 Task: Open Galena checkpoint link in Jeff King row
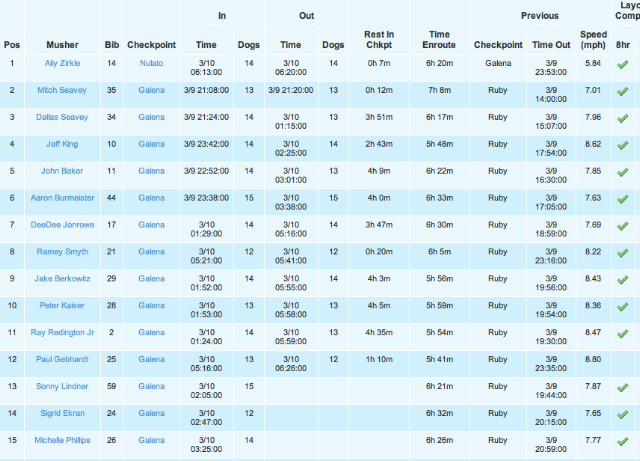[151, 144]
